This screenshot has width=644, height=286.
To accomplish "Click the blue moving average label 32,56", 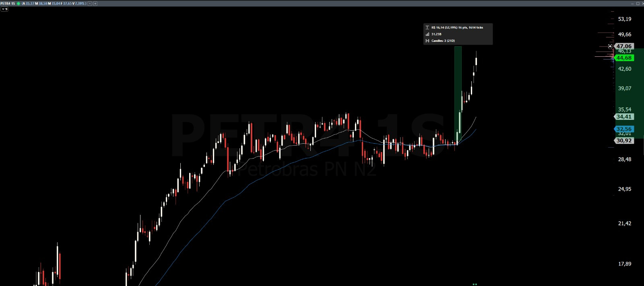I will coord(624,129).
